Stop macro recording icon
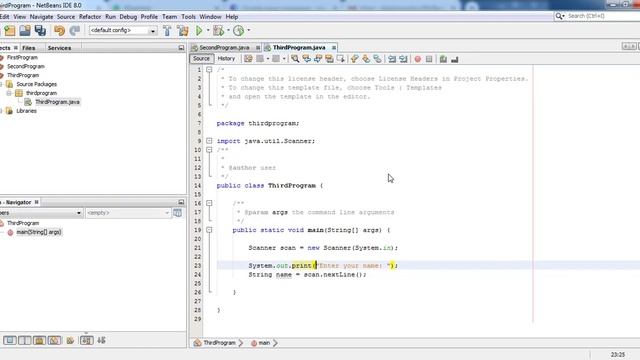The height and width of the screenshot is (360, 640). point(429,59)
